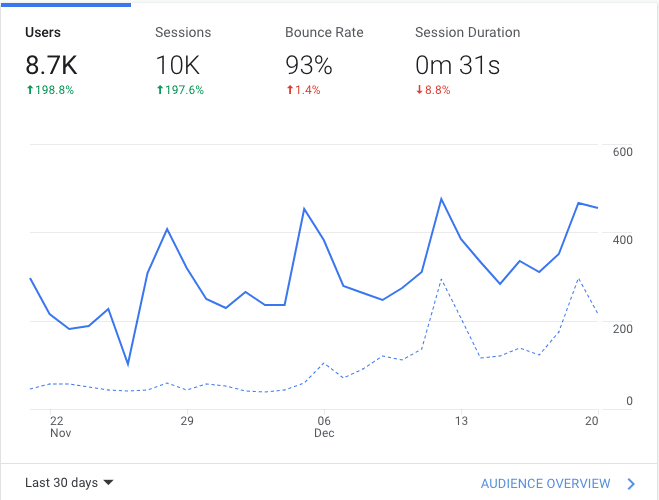Click the chevron right of Audience Overview
Screen dimensions: 659x500
coord(631,484)
